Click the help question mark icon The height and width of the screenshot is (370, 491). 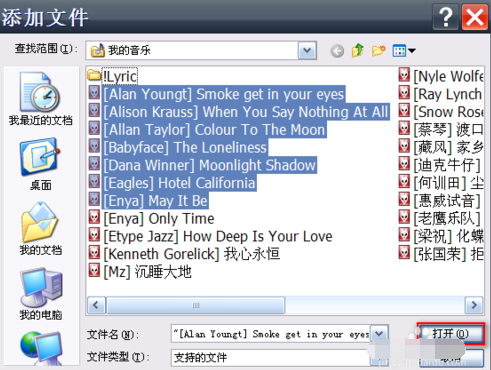446,17
